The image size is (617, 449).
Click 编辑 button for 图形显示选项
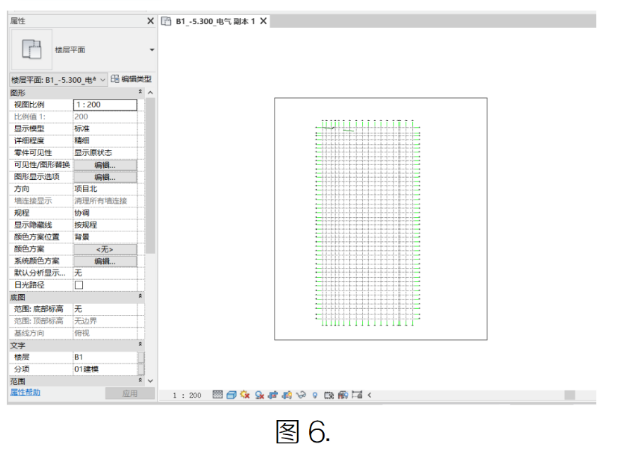105,177
